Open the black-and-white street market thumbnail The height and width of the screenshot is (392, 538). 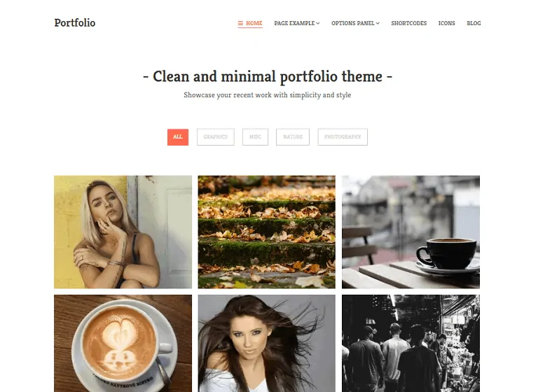pyautogui.click(x=411, y=343)
